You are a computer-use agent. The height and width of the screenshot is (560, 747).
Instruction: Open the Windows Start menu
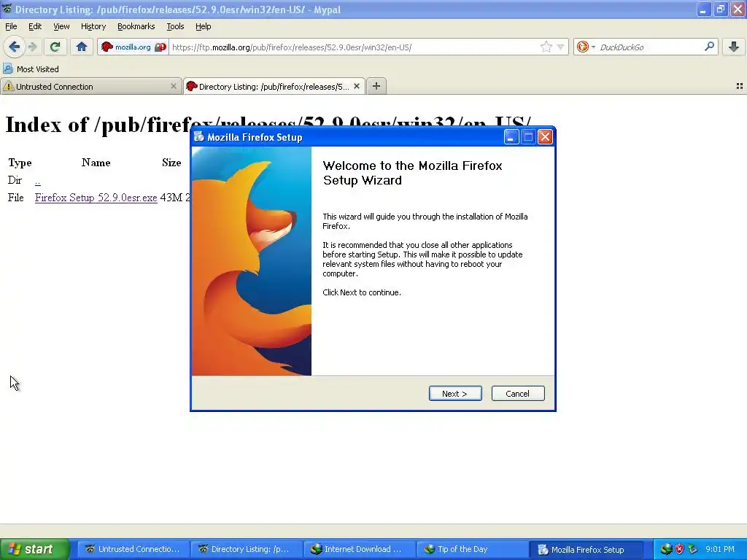(x=34, y=549)
